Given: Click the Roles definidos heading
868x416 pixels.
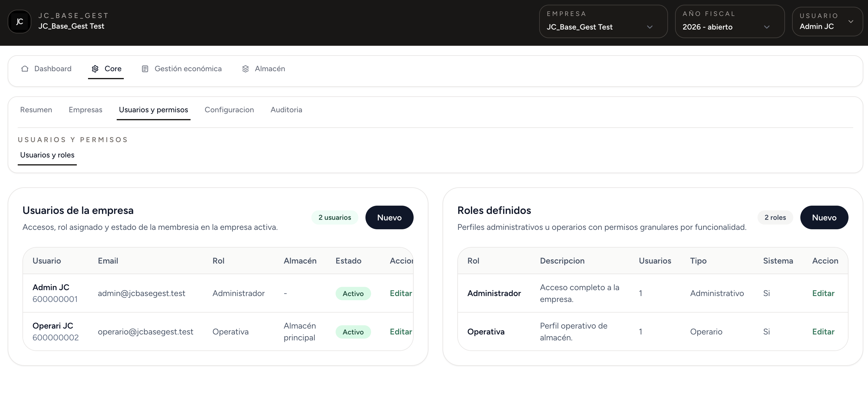Looking at the screenshot, I should (494, 210).
